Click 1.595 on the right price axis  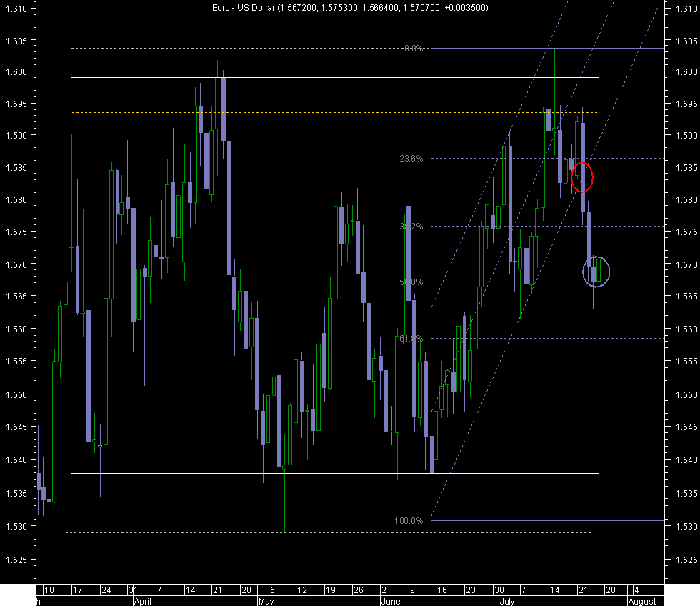[686, 104]
